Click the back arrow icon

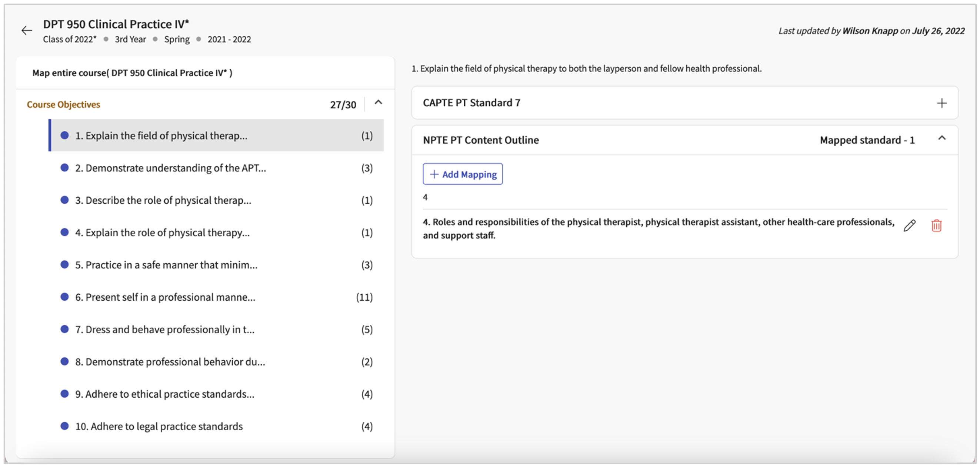(x=27, y=30)
